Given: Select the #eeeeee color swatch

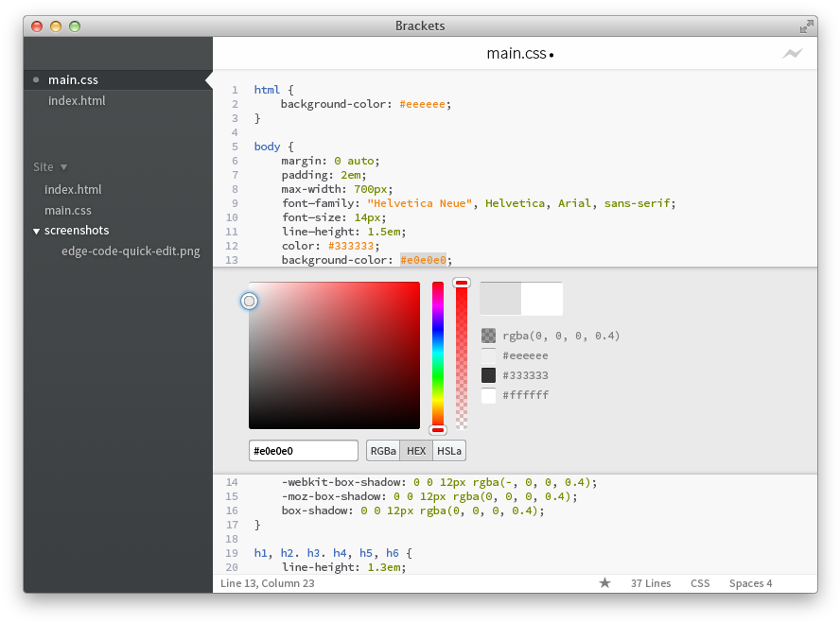Looking at the screenshot, I should pyautogui.click(x=488, y=355).
